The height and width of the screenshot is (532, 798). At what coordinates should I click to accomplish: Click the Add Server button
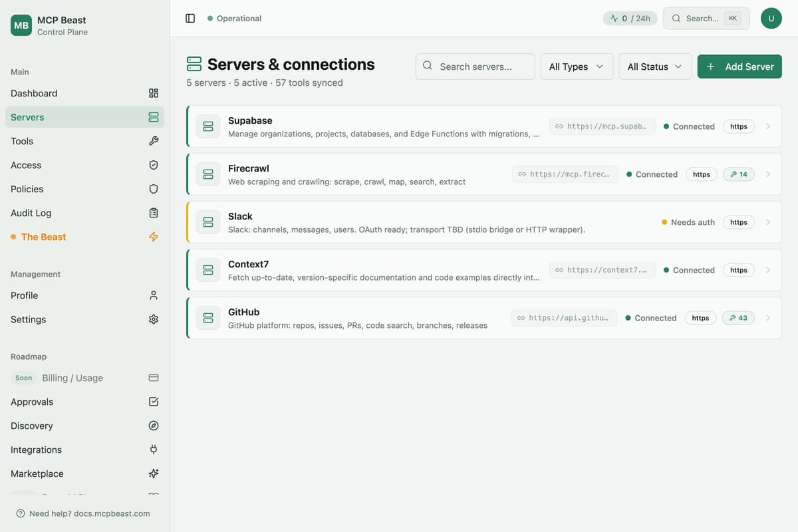click(x=739, y=66)
